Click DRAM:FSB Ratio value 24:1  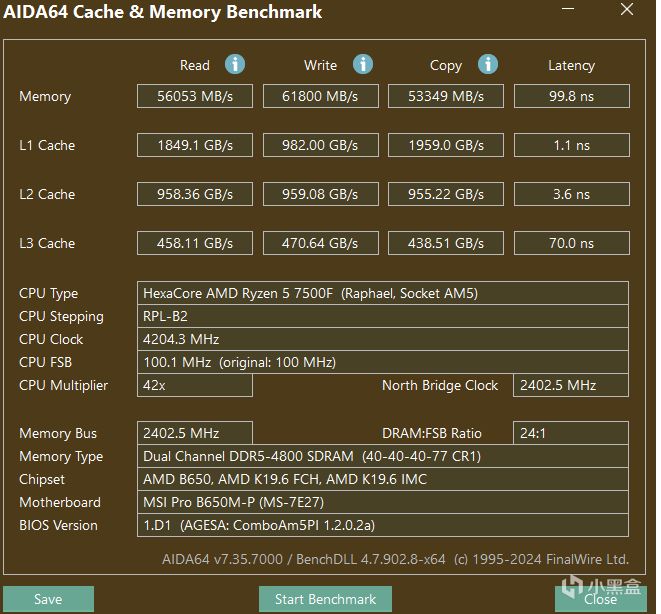point(571,433)
